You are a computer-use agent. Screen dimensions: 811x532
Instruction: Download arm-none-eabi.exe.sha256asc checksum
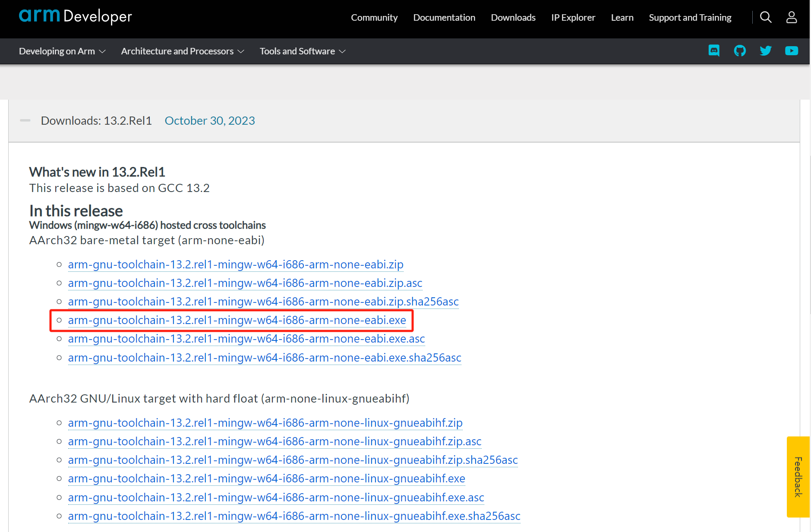click(x=265, y=358)
